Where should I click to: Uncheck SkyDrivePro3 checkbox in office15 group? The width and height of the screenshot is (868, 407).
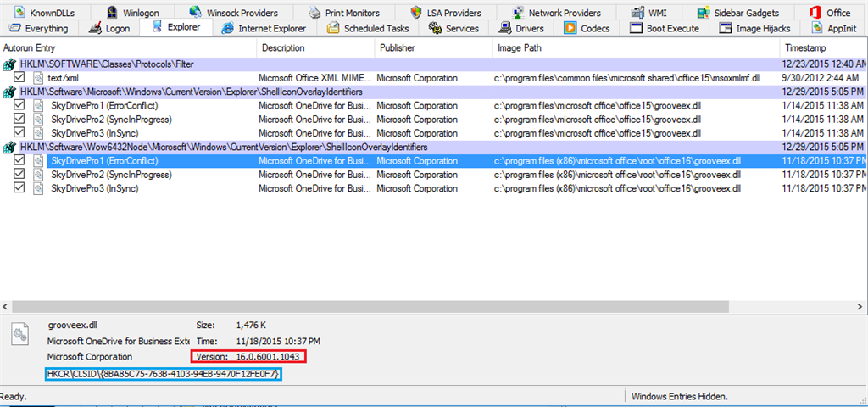click(x=19, y=132)
